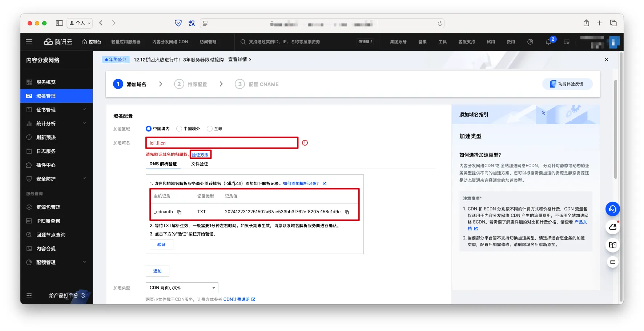Image resolution: width=644 pixels, height=331 pixels.
Task: Click the 验证 button
Action: (x=161, y=245)
